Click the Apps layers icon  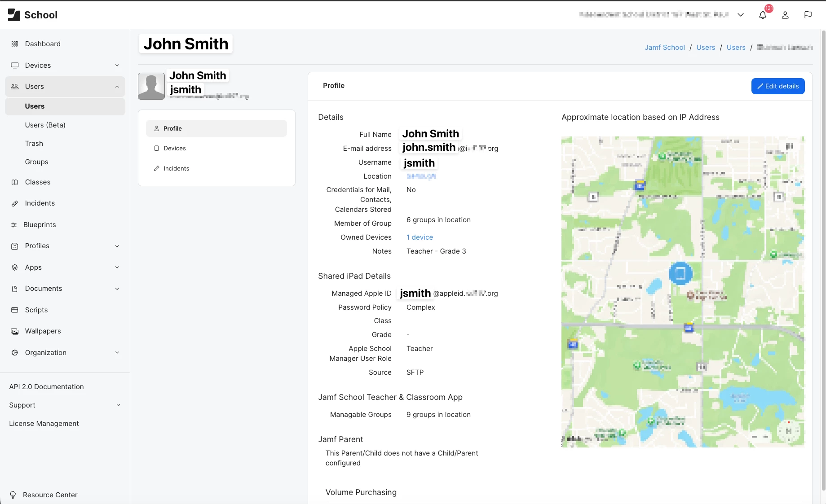(x=15, y=267)
